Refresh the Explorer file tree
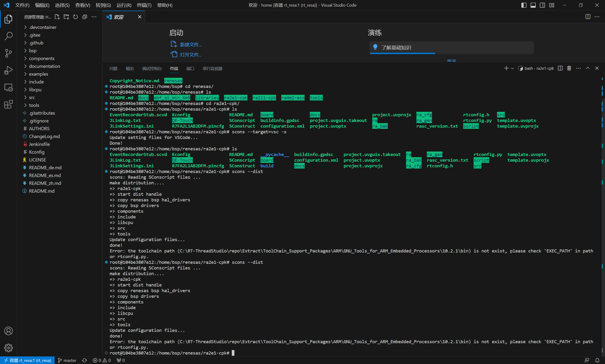Screen dimensions: 605x364 [x=76, y=17]
